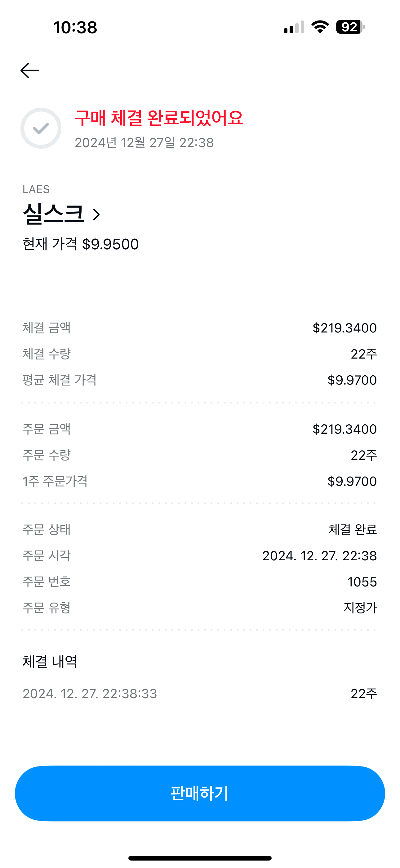The height and width of the screenshot is (868, 400).
Task: Tap the checkmark circle status icon
Action: tap(41, 129)
